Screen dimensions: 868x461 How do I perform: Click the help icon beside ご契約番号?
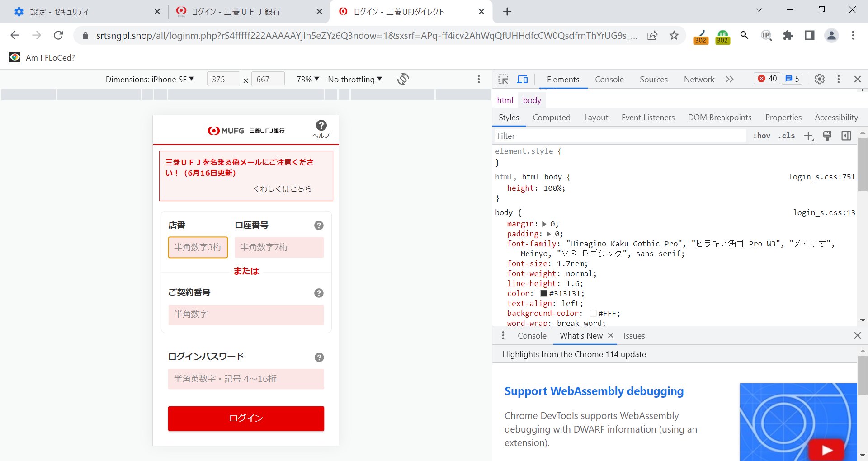pyautogui.click(x=319, y=293)
